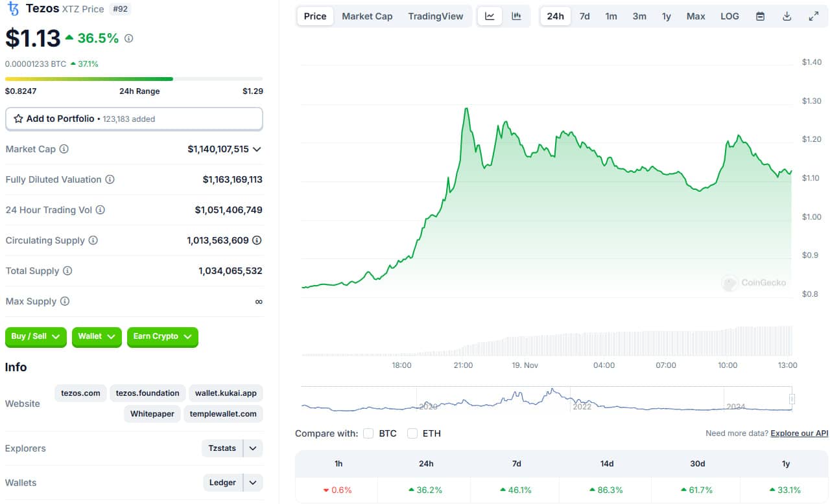Show Max Supply info icon
Screen dimensions: 830x504
point(64,301)
